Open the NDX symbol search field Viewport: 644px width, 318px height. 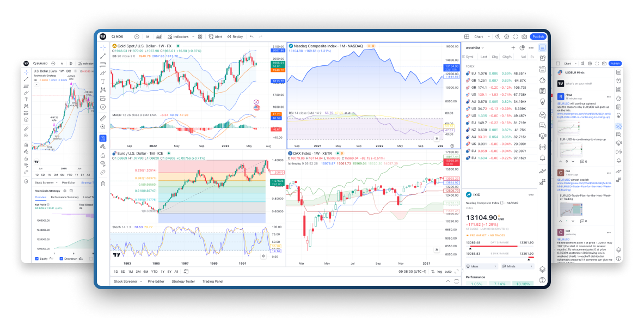pos(118,36)
